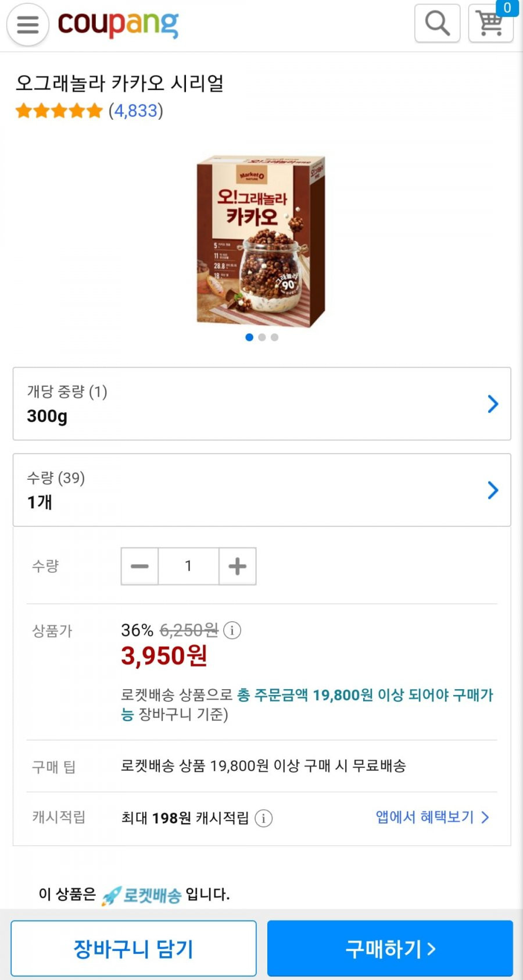523x980 pixels.
Task: Click the info icon beside 6,250원
Action: coord(232,630)
